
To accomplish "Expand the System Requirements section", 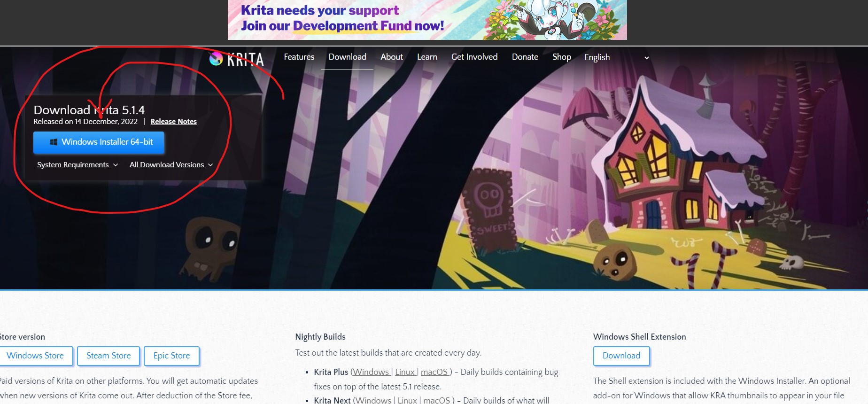I will point(77,165).
